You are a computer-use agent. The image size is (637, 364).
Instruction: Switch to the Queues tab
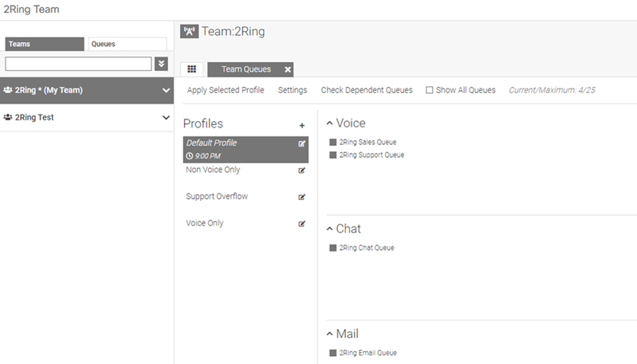(127, 44)
